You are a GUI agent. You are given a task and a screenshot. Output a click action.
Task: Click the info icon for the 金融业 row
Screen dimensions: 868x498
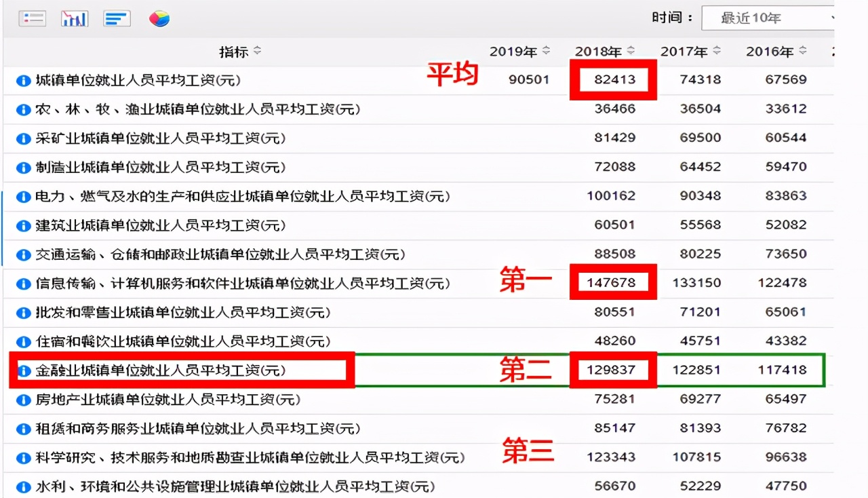(x=22, y=370)
